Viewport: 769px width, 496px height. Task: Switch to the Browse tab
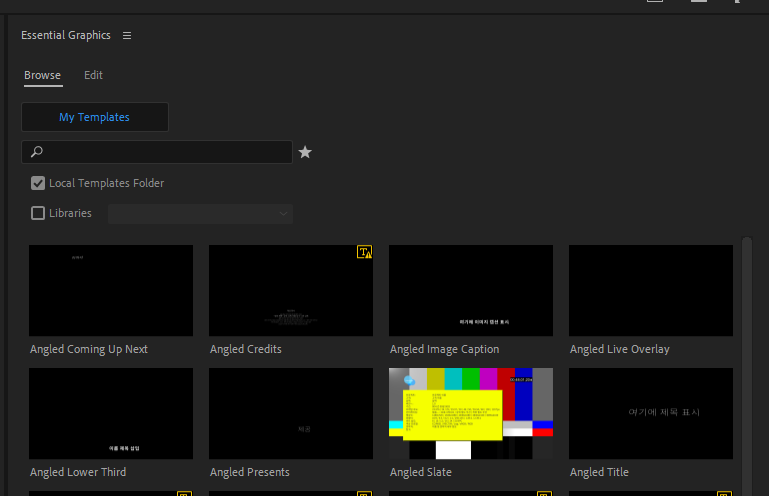(42, 76)
